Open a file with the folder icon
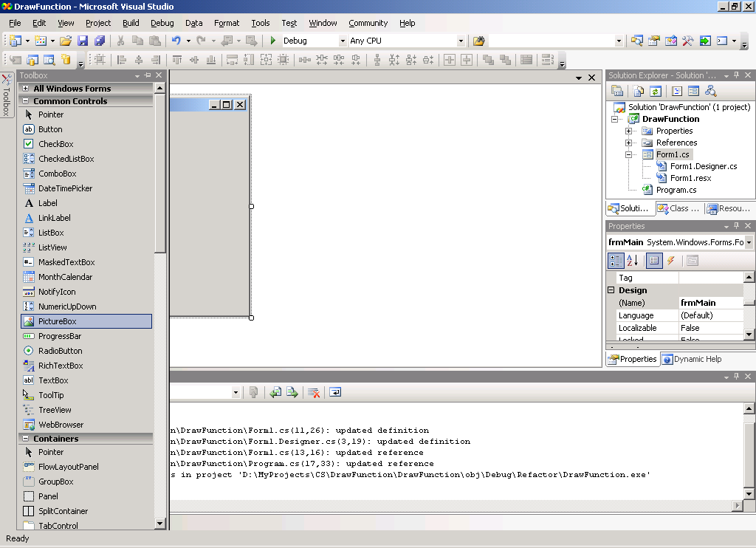 pos(66,41)
